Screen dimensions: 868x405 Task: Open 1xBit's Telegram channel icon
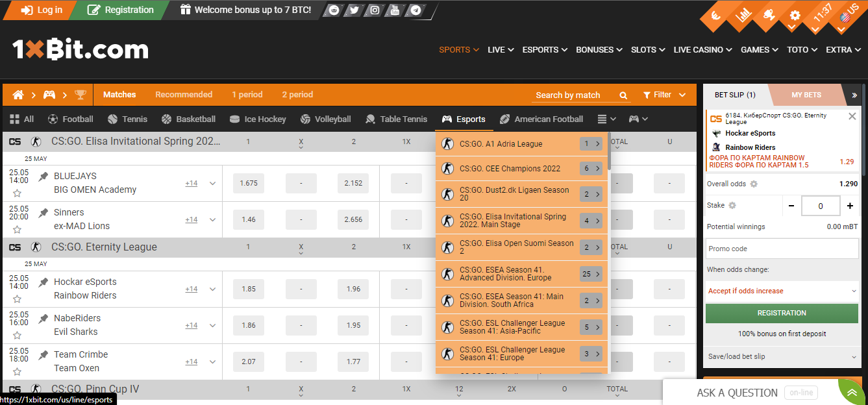click(x=415, y=10)
